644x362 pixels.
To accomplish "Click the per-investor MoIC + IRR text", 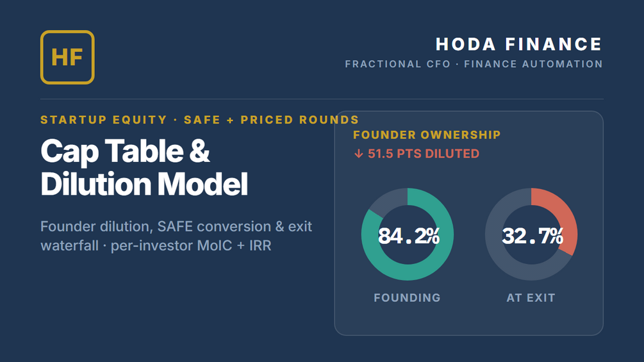I will pyautogui.click(x=191, y=246).
